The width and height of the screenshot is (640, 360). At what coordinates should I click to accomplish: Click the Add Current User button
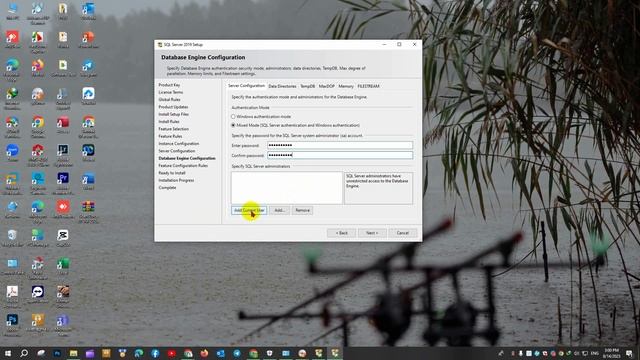point(249,210)
